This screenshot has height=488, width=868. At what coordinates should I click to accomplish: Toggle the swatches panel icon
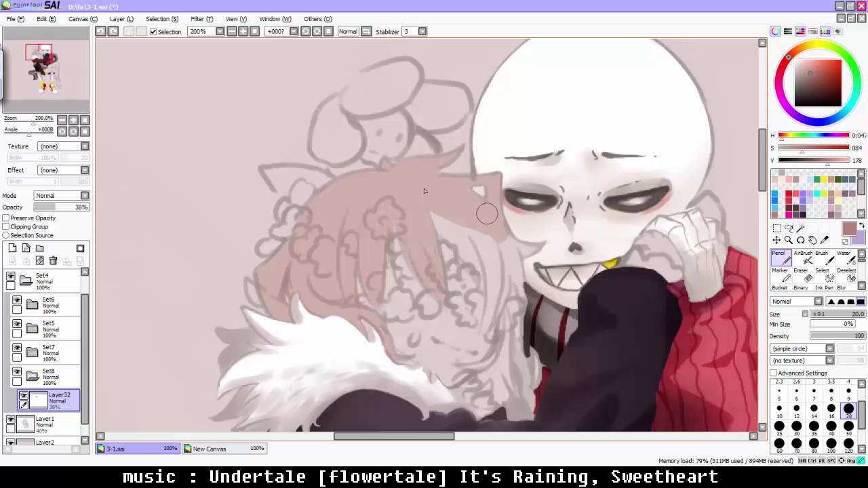click(x=825, y=31)
